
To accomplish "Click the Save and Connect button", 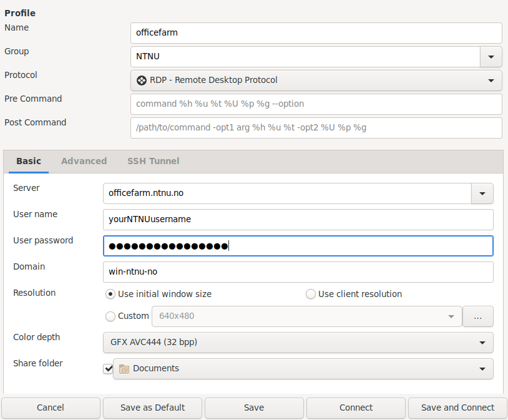I will [457, 408].
